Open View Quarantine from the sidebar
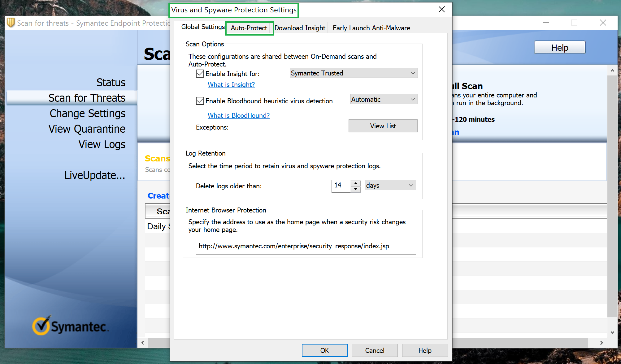This screenshot has height=364, width=621. (x=87, y=129)
